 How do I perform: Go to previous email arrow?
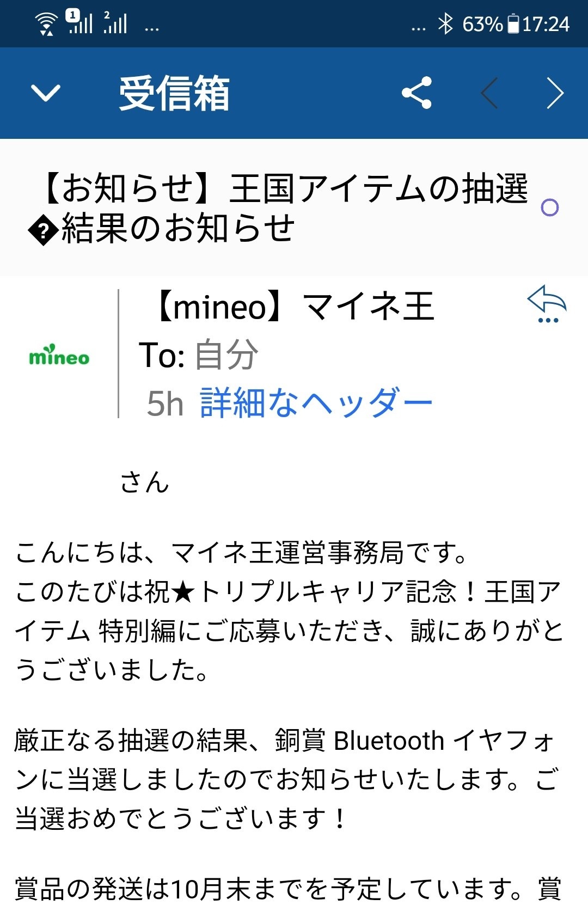point(489,93)
